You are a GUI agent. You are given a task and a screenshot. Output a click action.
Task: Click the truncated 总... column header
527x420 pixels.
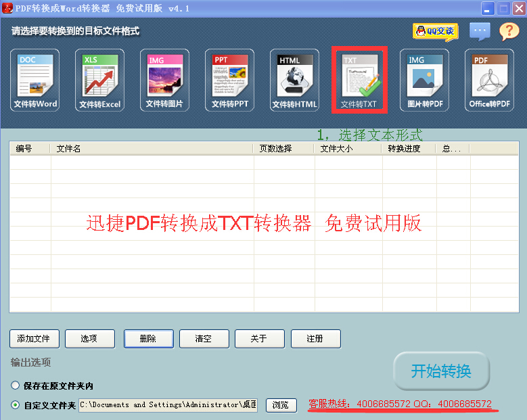tap(453, 149)
